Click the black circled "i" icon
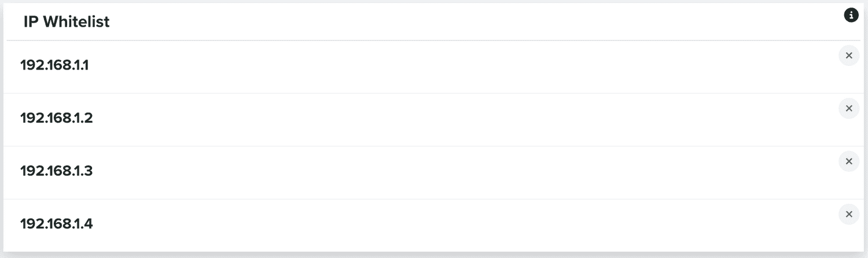Viewport: 868px width, 258px height. coord(851,16)
